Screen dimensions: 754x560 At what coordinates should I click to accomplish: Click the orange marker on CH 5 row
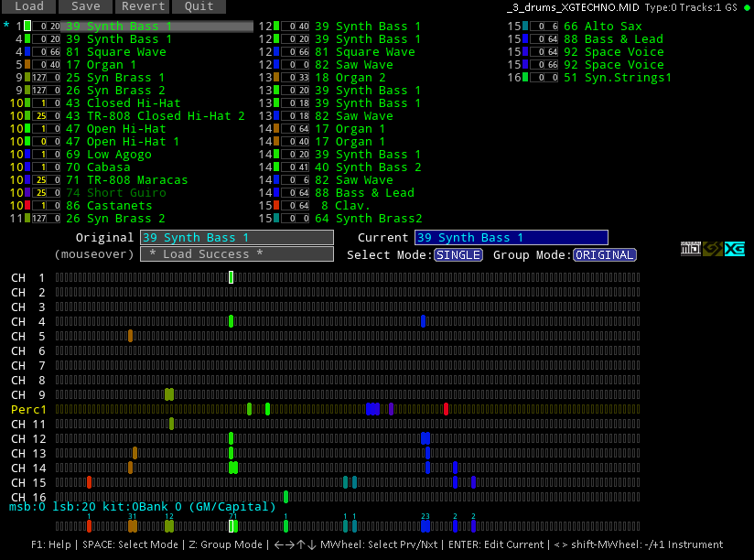tap(131, 336)
